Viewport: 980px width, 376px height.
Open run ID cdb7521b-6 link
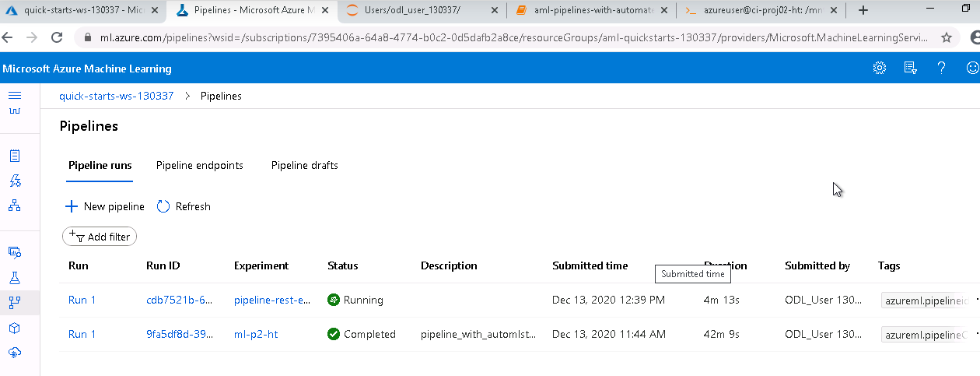(x=179, y=300)
